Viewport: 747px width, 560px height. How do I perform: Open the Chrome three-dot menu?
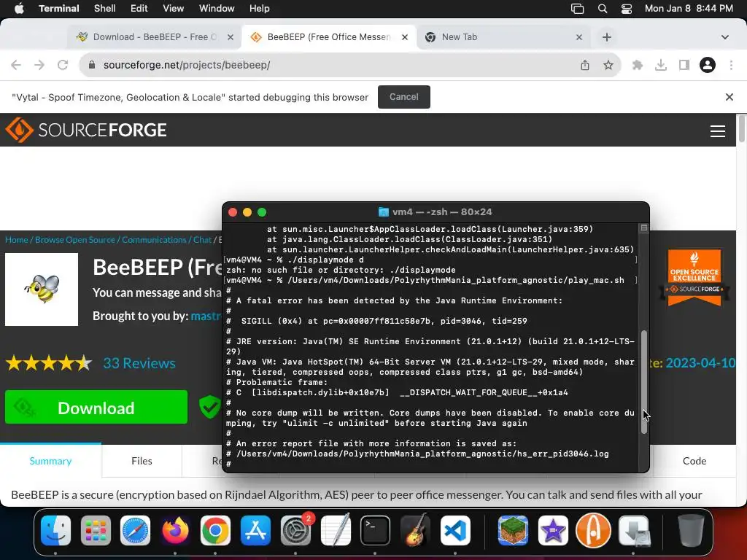point(731,65)
